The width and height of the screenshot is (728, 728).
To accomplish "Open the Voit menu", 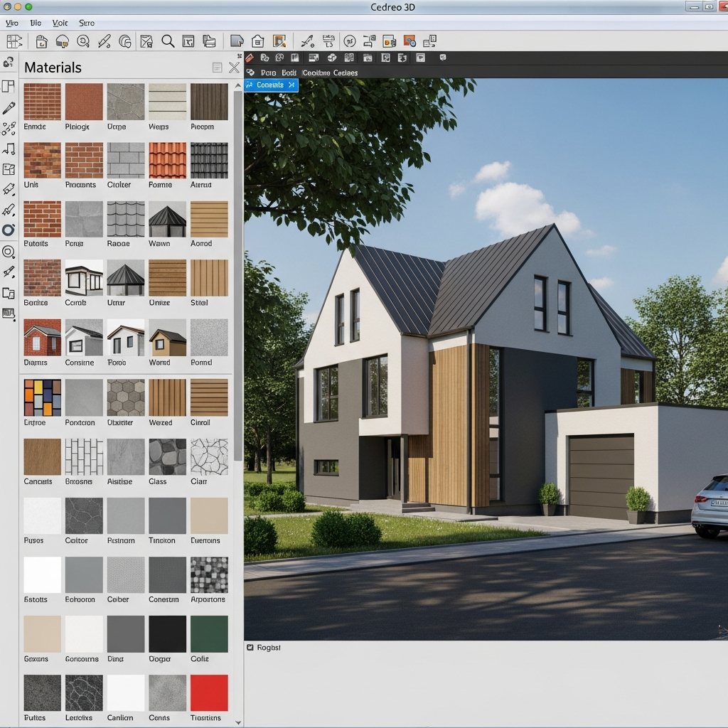I will coord(60,23).
